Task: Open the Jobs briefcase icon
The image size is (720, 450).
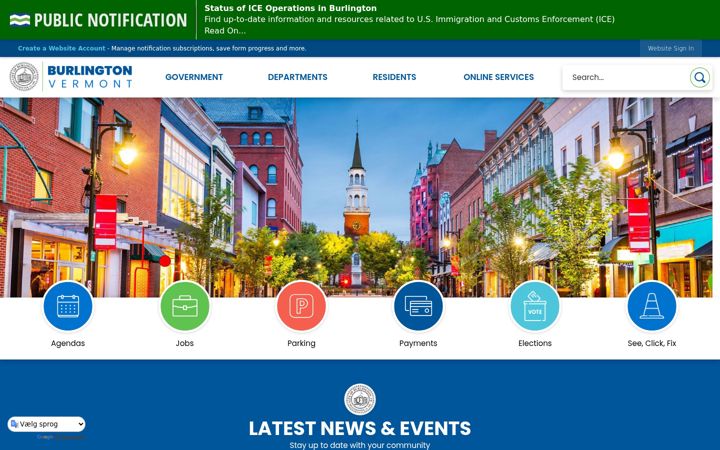Action: click(185, 306)
